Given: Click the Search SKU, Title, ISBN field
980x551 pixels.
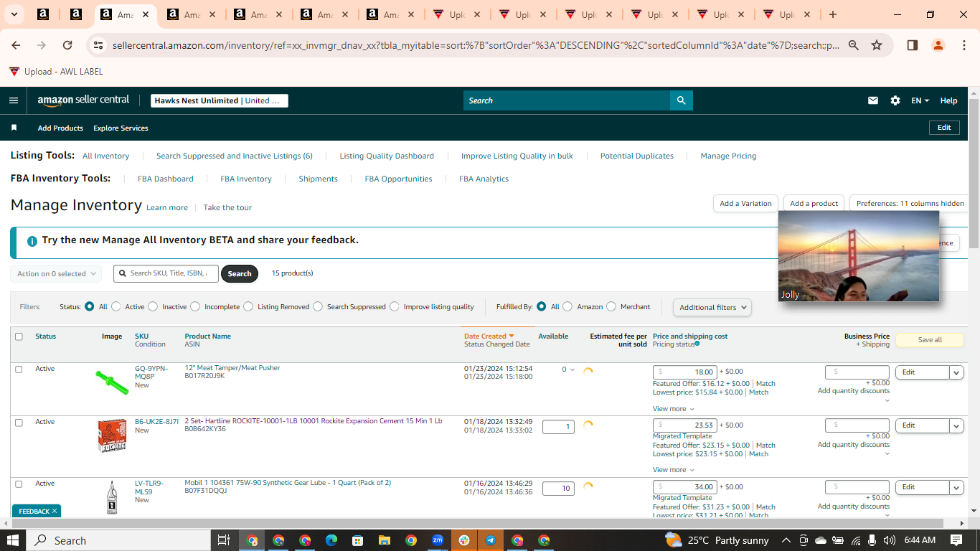Looking at the screenshot, I should pyautogui.click(x=166, y=273).
